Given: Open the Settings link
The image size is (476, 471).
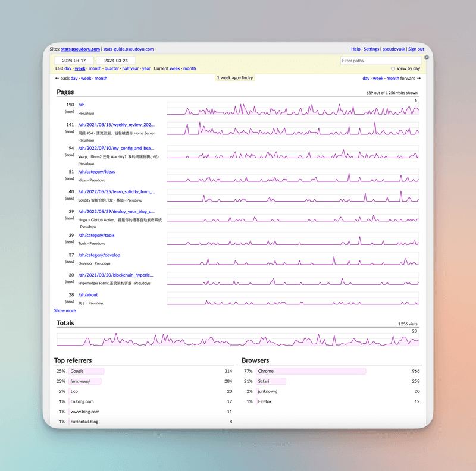Looking at the screenshot, I should tap(371, 49).
